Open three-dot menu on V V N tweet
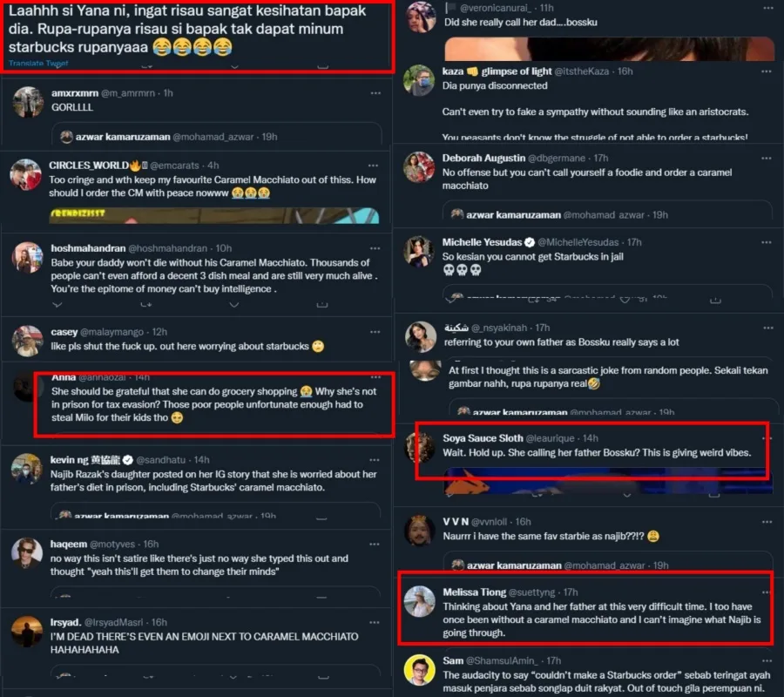The image size is (784, 697). click(x=767, y=522)
